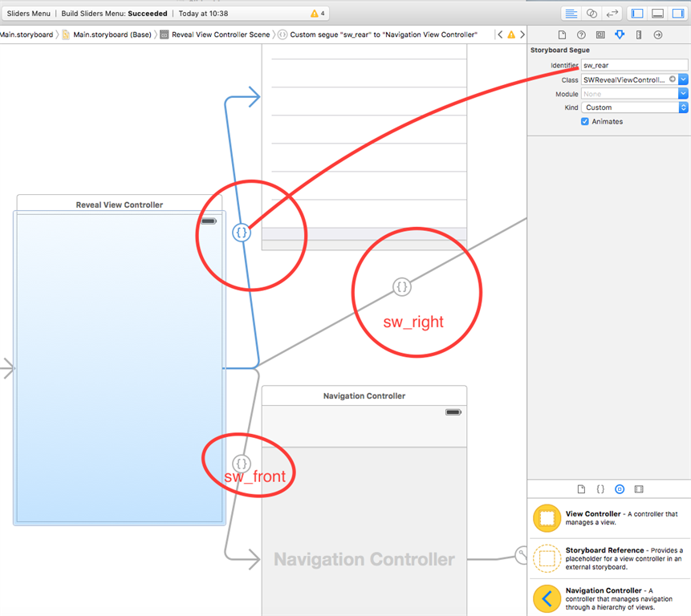691x616 pixels.
Task: Select Reveal View Controller Scene breadcrumb
Action: coord(215,34)
